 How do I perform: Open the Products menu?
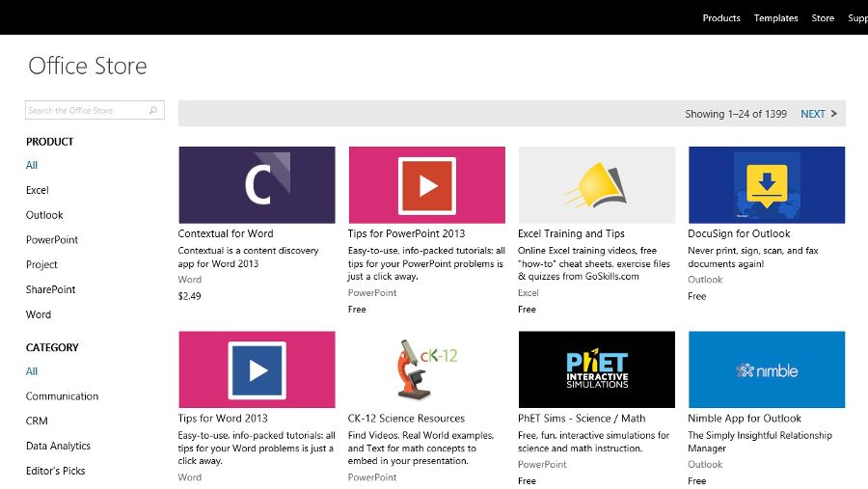pyautogui.click(x=721, y=17)
